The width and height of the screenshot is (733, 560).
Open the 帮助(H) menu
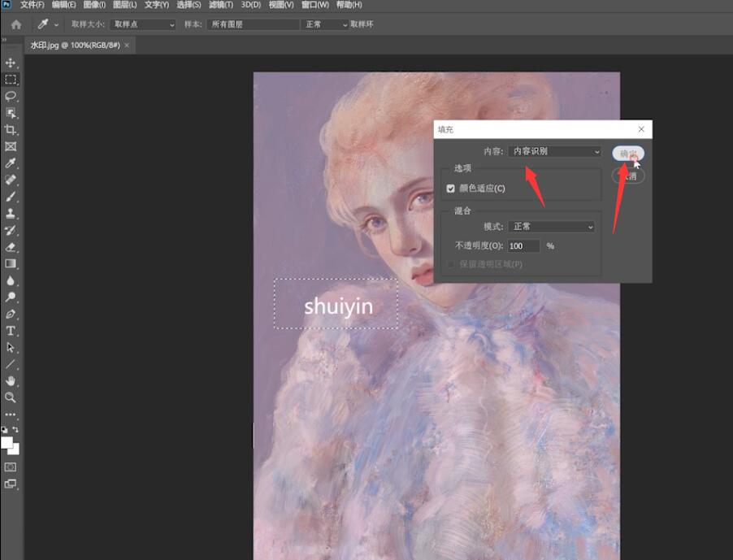tap(349, 5)
